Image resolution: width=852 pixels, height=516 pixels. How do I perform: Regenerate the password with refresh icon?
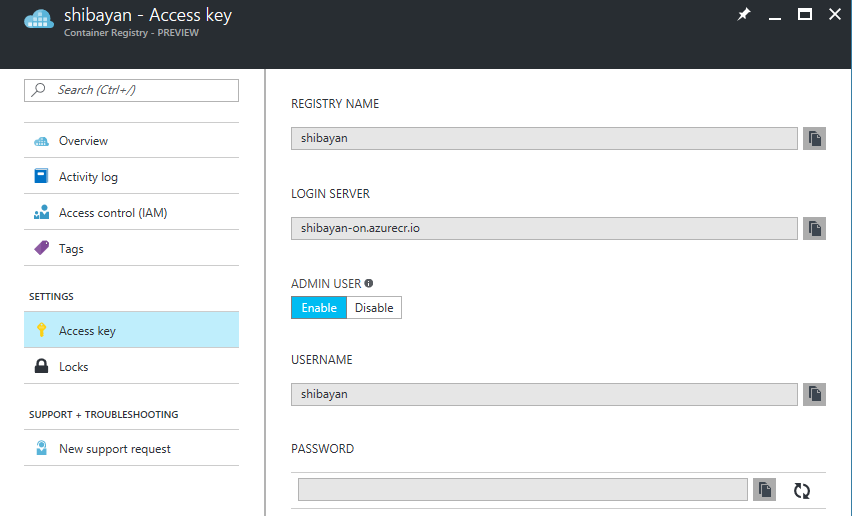coord(802,490)
